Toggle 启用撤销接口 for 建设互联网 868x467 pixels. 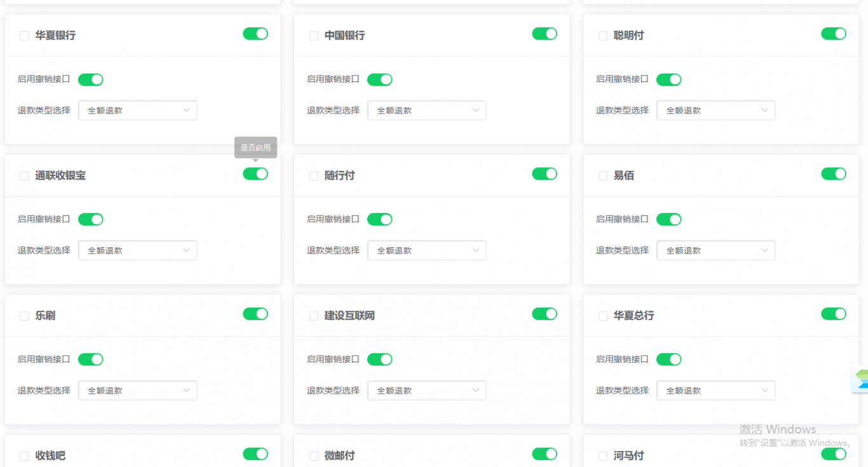click(x=380, y=360)
